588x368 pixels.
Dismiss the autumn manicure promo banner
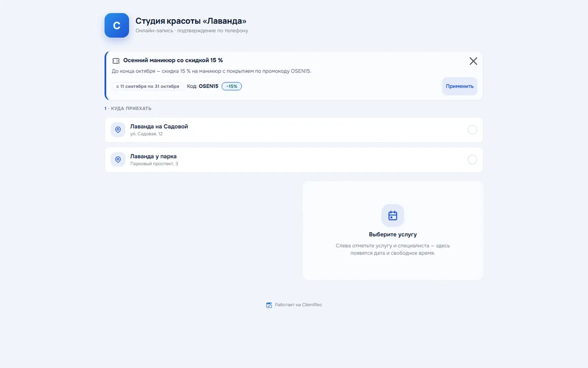coord(473,61)
